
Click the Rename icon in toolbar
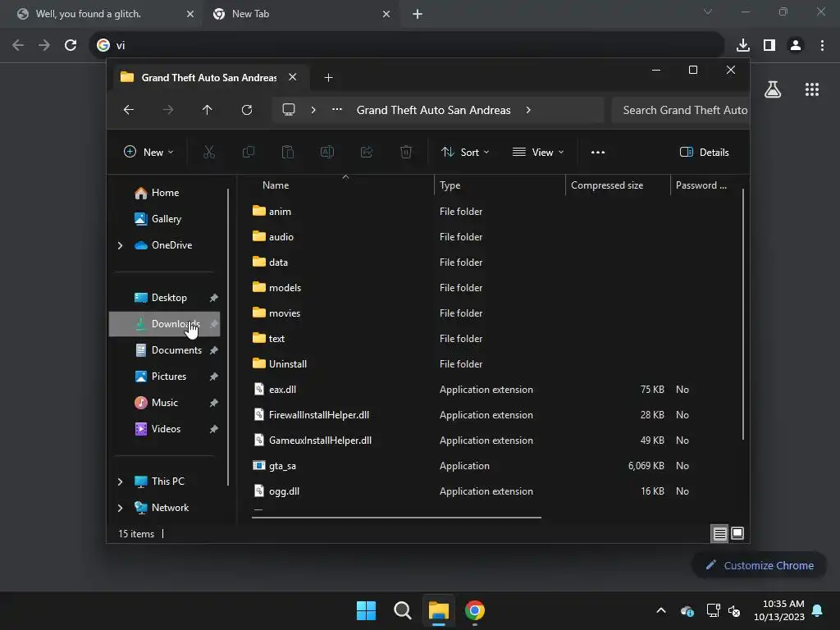coord(326,152)
